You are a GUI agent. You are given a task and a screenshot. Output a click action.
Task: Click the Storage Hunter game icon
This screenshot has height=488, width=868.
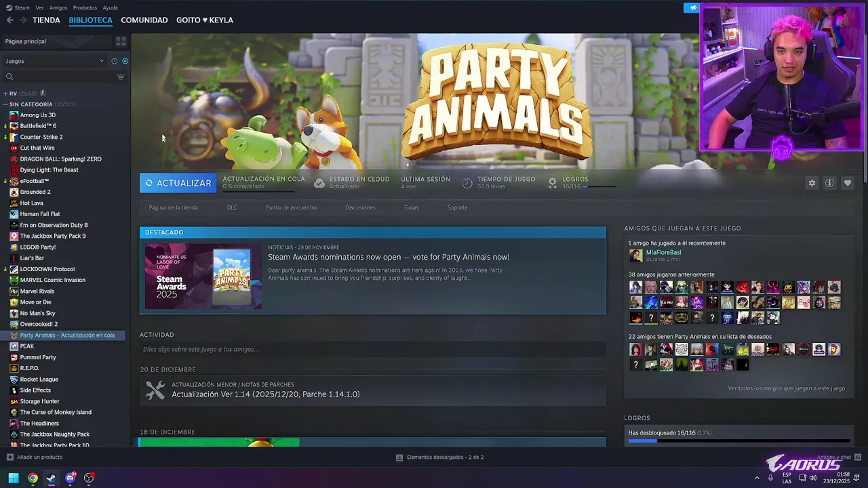14,401
